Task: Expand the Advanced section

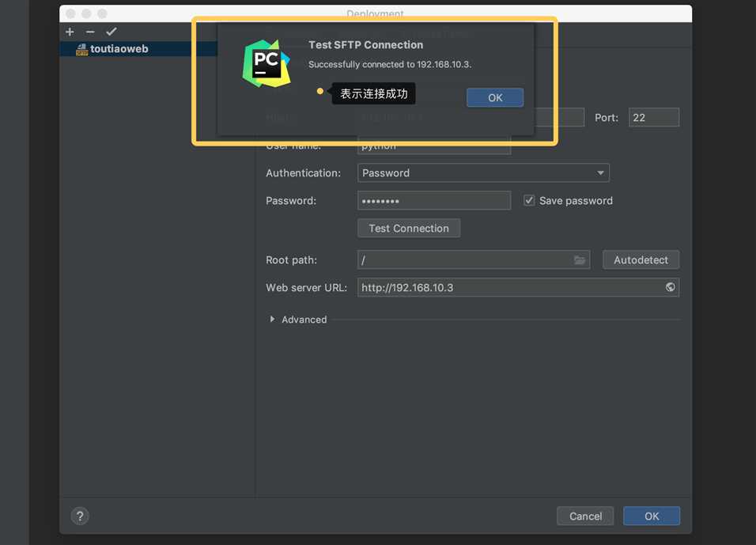Action: pyautogui.click(x=272, y=320)
